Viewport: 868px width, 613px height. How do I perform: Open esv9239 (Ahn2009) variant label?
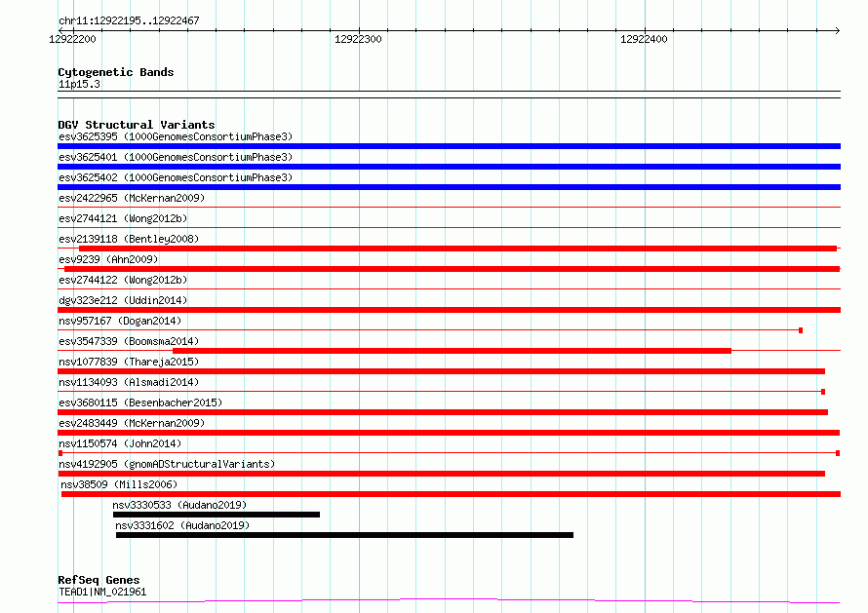[108, 259]
